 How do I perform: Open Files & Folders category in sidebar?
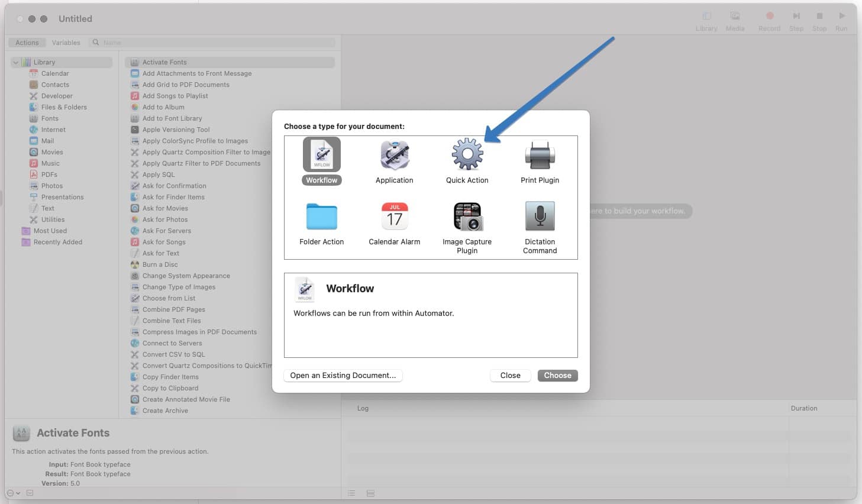[x=64, y=107]
